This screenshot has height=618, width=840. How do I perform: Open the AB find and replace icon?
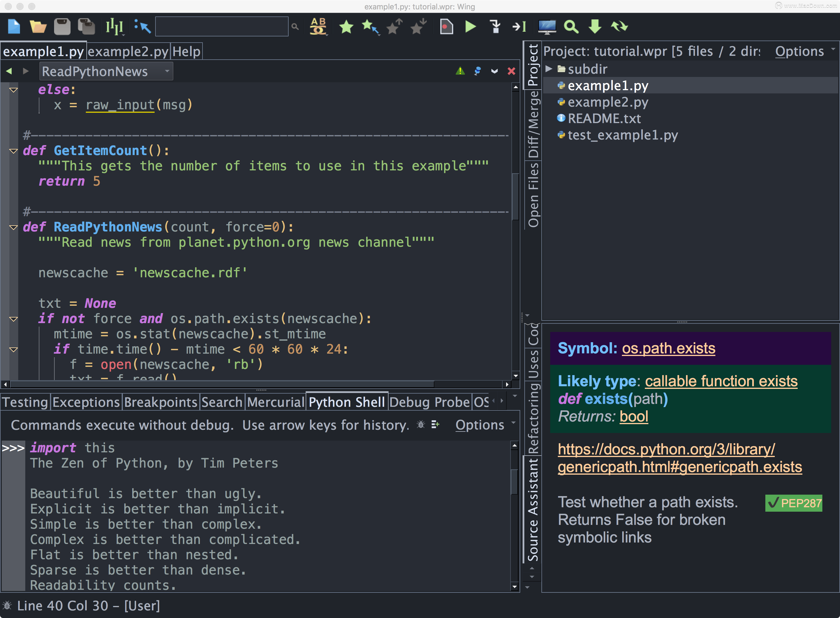pos(318,26)
